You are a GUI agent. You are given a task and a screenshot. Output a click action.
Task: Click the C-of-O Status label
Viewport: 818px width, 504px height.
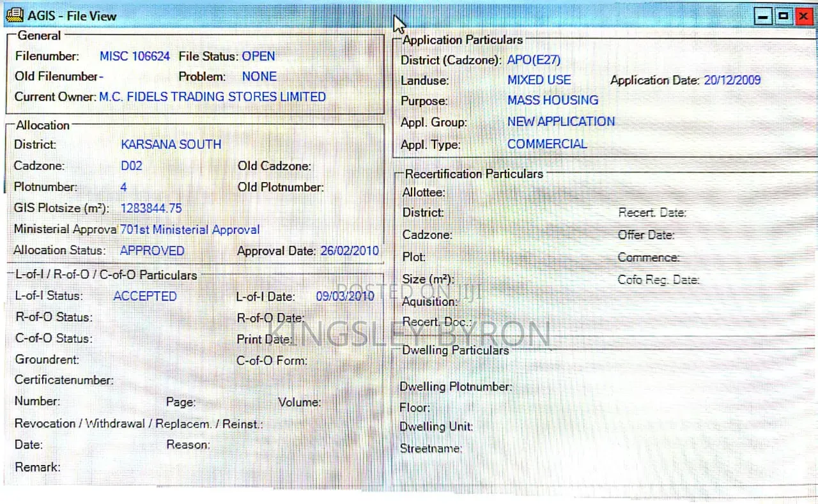click(54, 339)
